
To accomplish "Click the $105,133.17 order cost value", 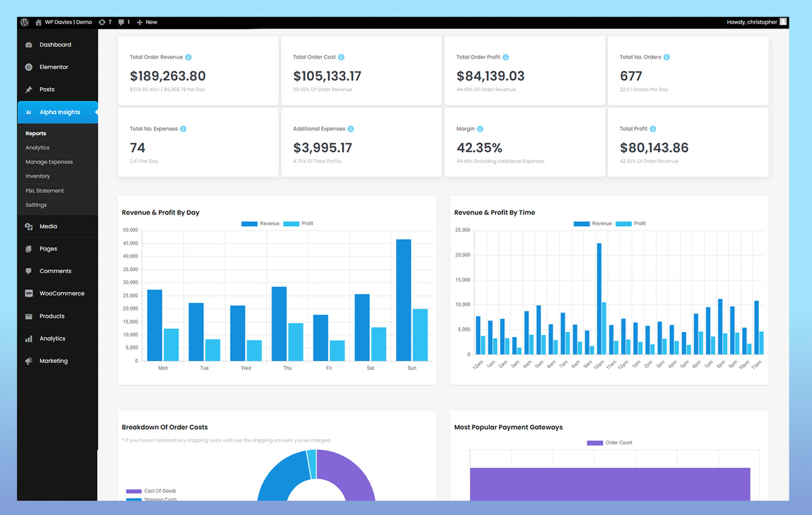I will tap(327, 76).
